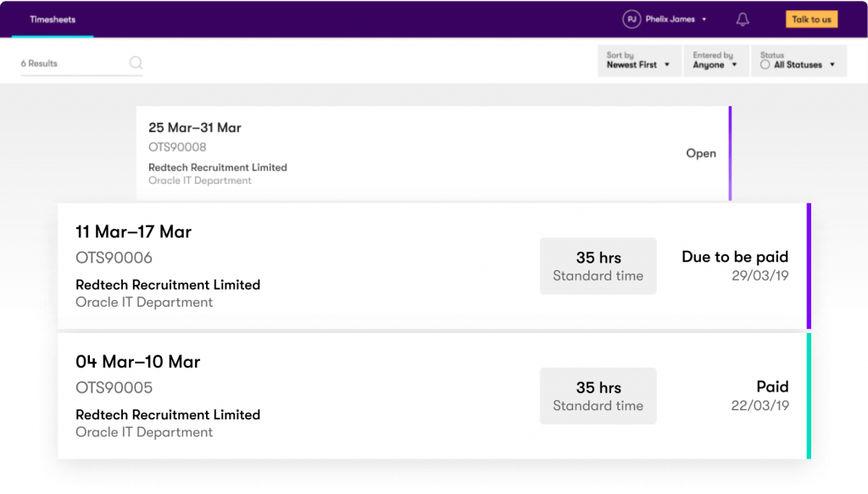Click the OTS90005 reference number
The width and height of the screenshot is (868, 494).
114,388
